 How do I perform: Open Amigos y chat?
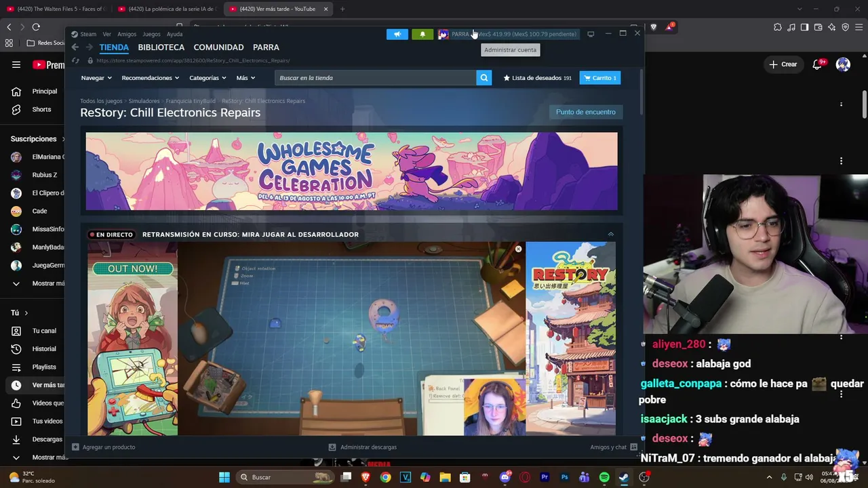(613, 447)
